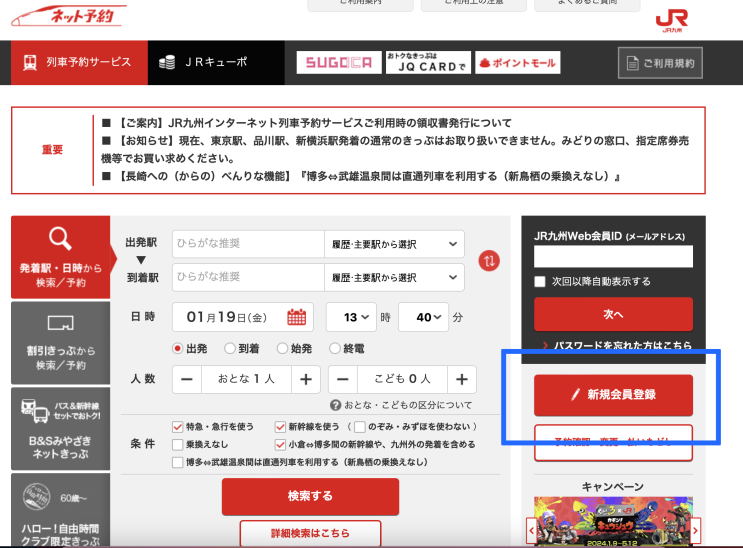The height and width of the screenshot is (548, 743).
Task: Toggle のぞみ・みずほを使わない checkbox
Action: [x=360, y=427]
